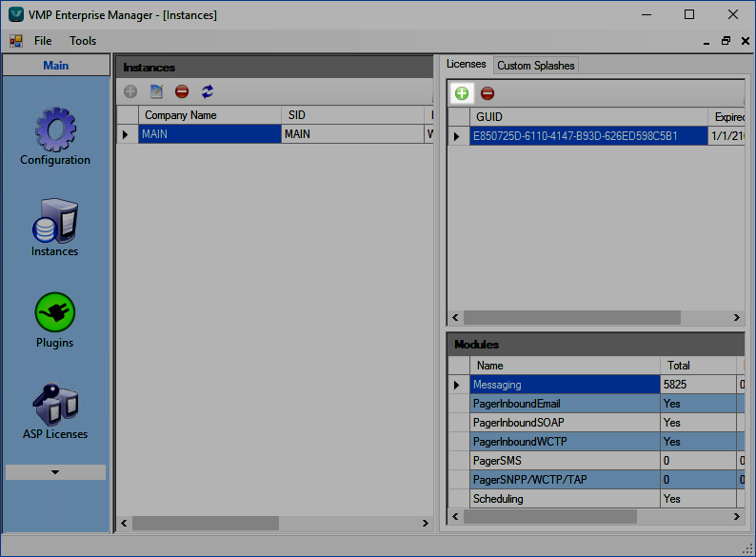Open the Configuration gear in sidebar
Screen dimensions: 756x557
point(55,129)
